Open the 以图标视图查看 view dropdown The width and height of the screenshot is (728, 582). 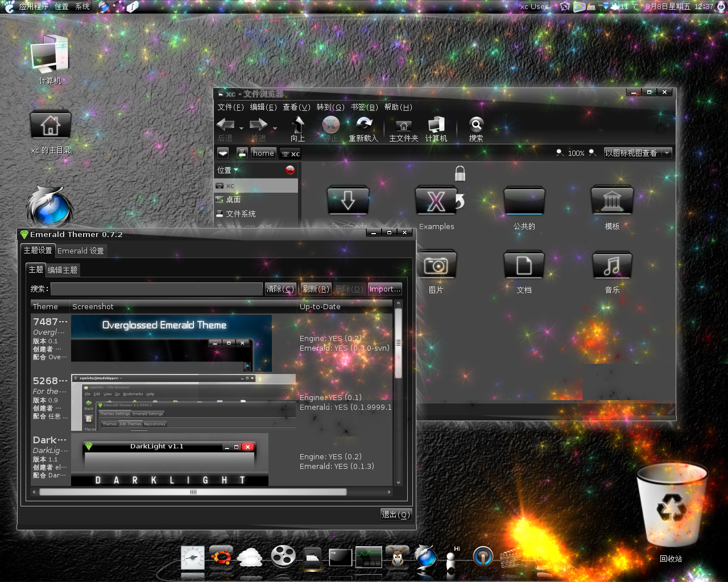click(x=638, y=153)
